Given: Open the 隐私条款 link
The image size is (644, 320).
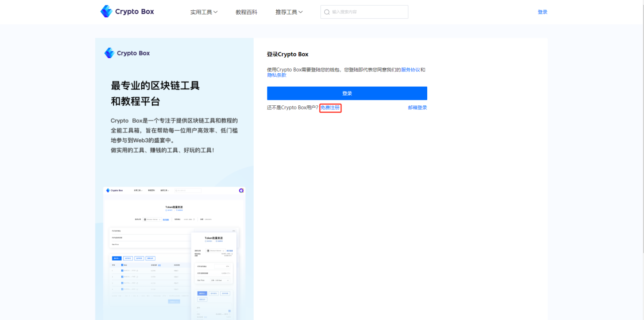Looking at the screenshot, I should (x=276, y=75).
